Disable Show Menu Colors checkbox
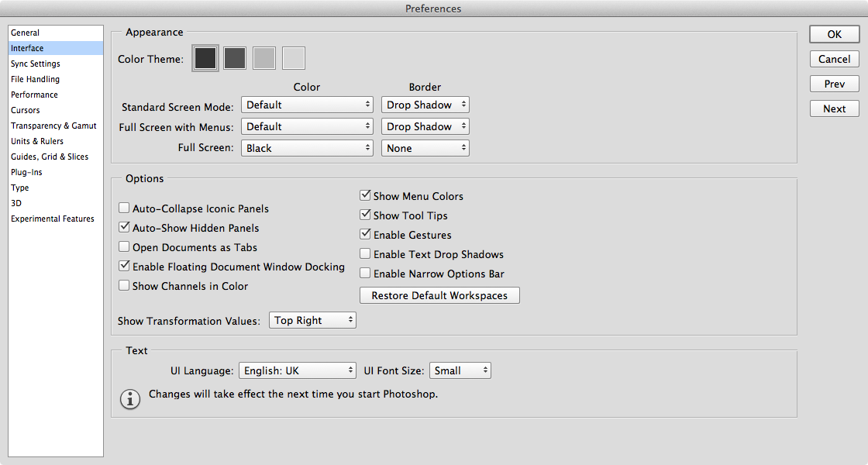Image resolution: width=868 pixels, height=465 pixels. 365,195
